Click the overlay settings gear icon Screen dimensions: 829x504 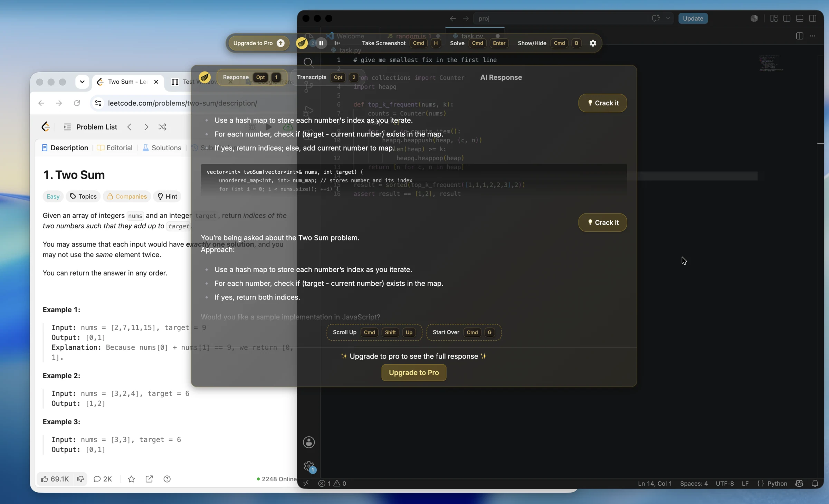(593, 43)
